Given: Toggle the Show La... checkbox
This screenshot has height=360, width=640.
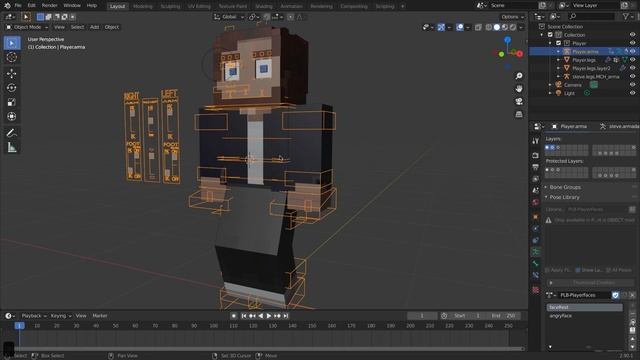Looking at the screenshot, I should [578, 270].
